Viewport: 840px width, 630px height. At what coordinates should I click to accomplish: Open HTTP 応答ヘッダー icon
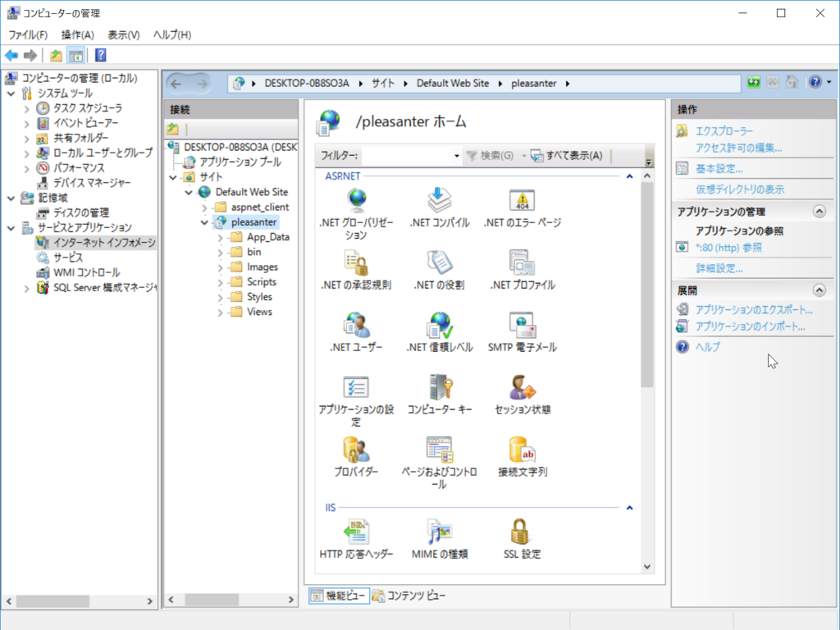tap(356, 539)
